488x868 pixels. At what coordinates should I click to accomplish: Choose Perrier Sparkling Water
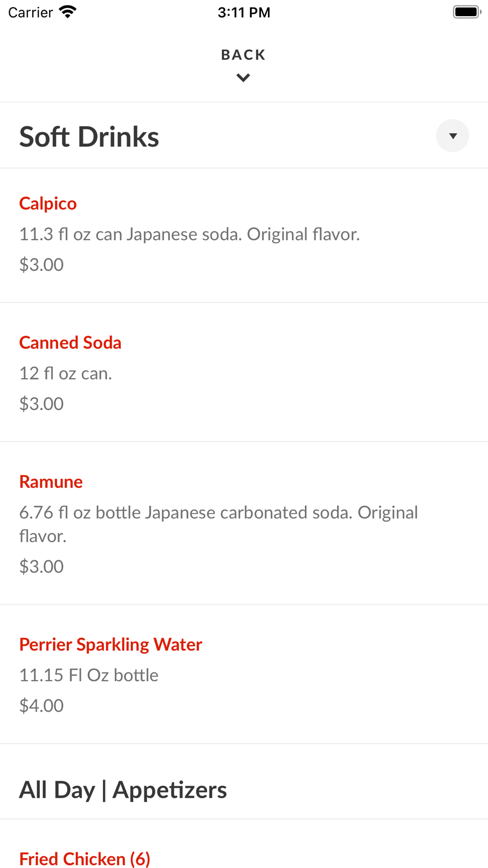[110, 644]
